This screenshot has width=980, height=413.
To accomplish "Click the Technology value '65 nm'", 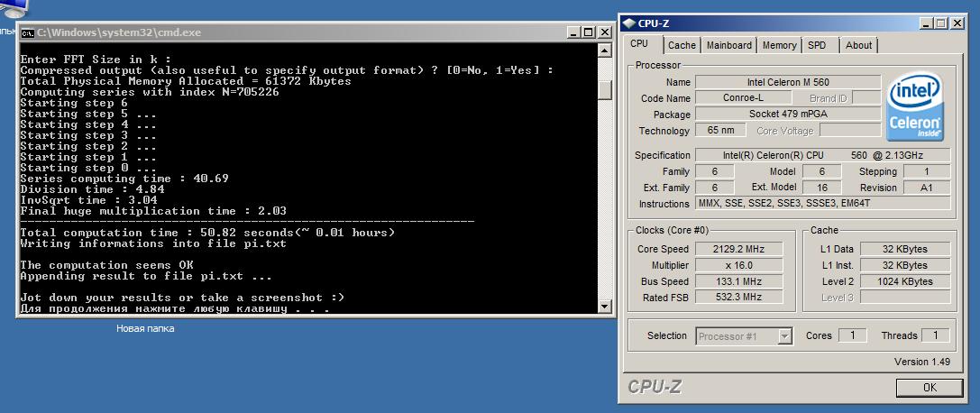I will pyautogui.click(x=720, y=131).
